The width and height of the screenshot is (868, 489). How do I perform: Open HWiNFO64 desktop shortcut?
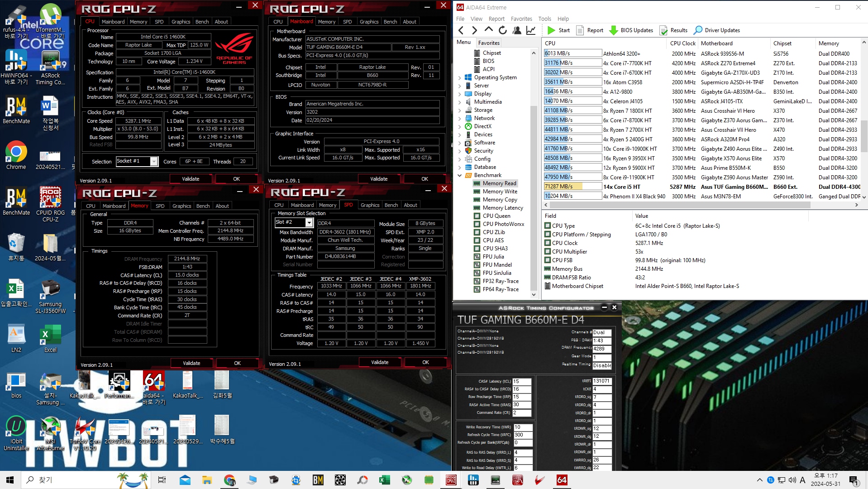coord(16,67)
